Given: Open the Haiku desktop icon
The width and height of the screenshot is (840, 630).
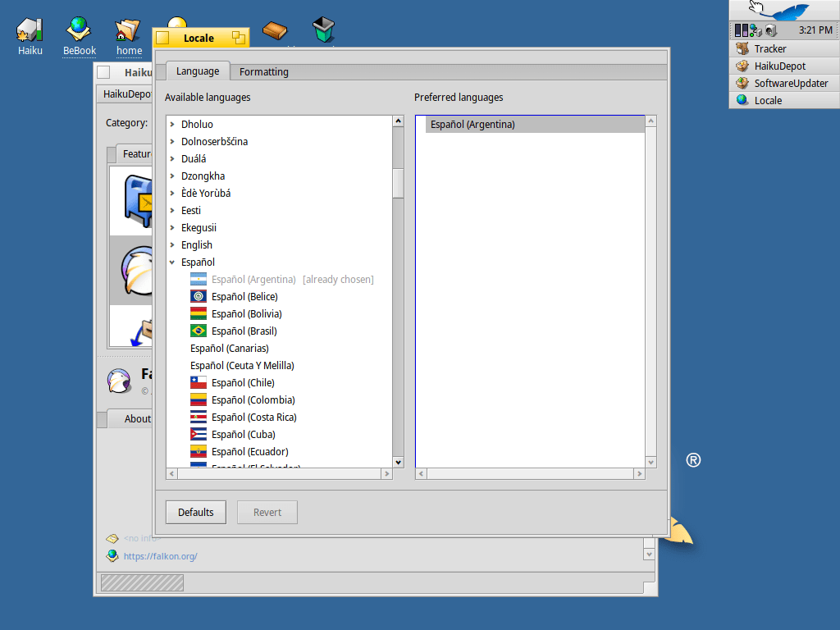Looking at the screenshot, I should pos(30,36).
